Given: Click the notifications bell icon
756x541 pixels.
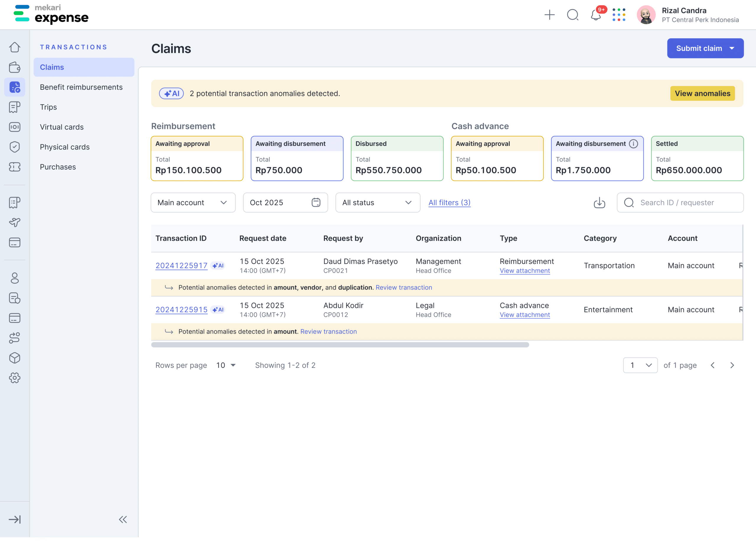Looking at the screenshot, I should click(596, 15).
